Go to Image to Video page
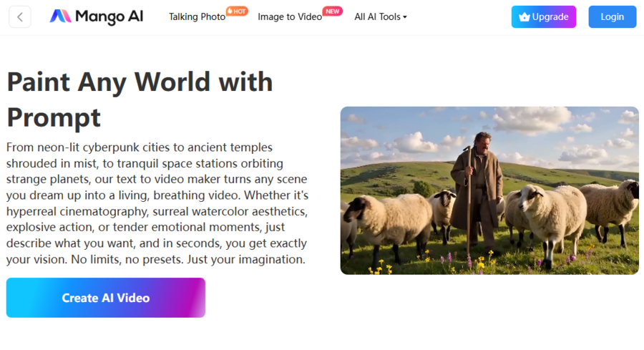Image resolution: width=644 pixels, height=350 pixels. (x=289, y=17)
